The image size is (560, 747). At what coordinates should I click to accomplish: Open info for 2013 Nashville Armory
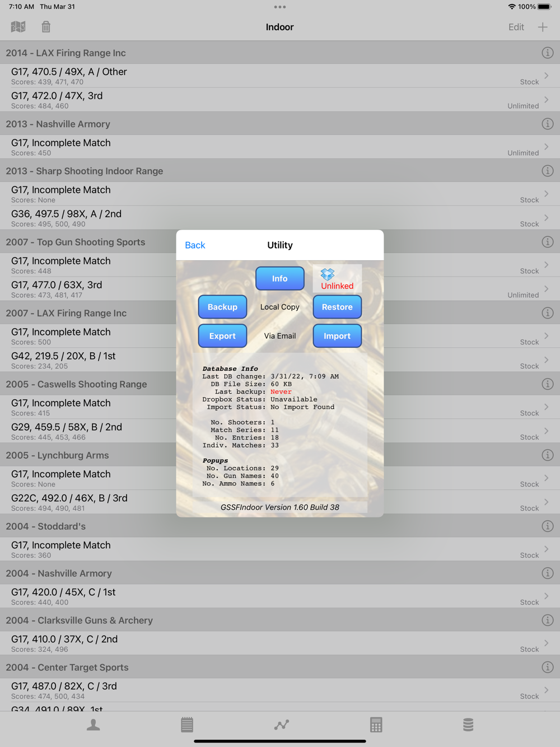pyautogui.click(x=548, y=124)
